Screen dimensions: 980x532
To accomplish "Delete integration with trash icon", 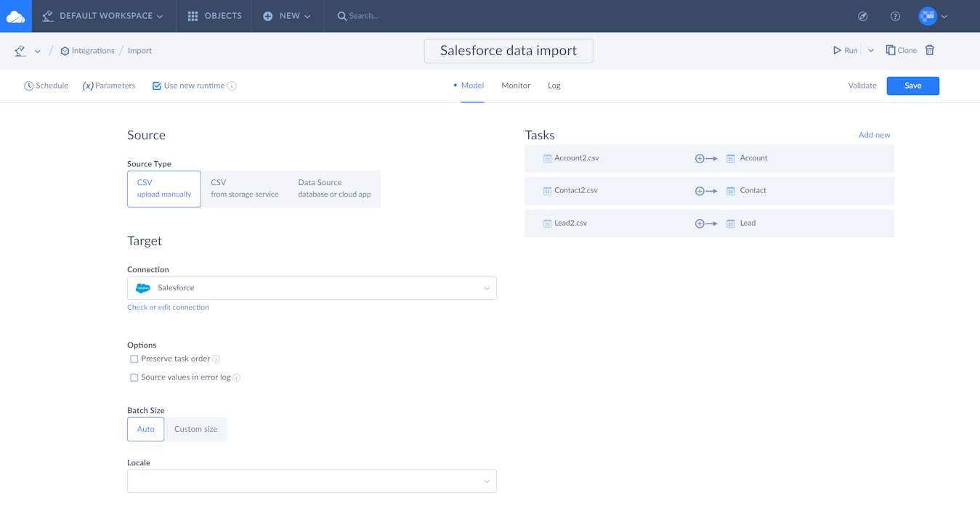I will coord(930,50).
